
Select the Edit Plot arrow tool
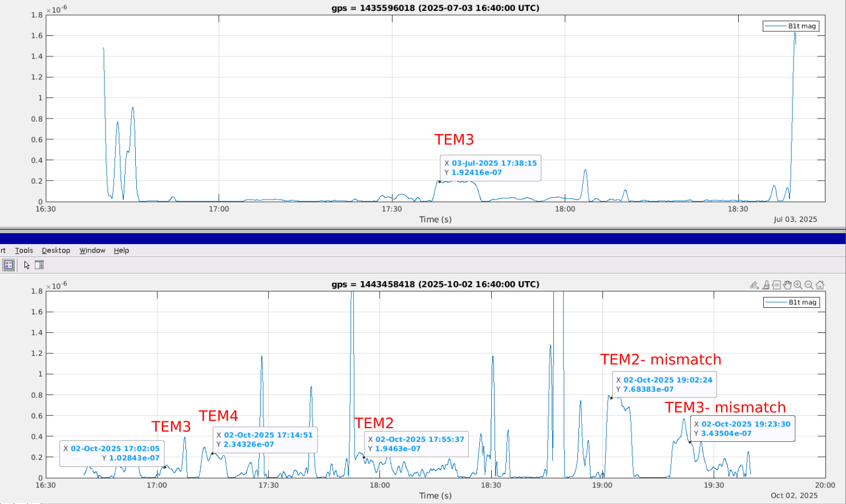point(27,265)
